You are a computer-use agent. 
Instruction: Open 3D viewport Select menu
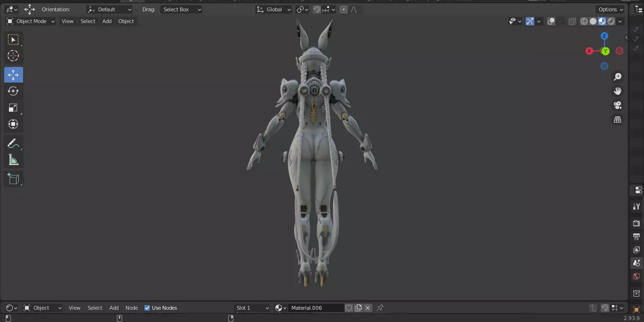tap(88, 21)
